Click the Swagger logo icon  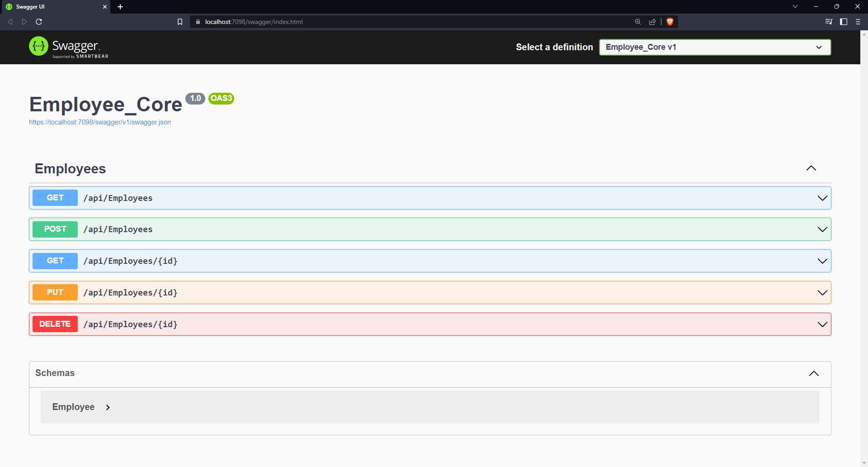(38, 46)
